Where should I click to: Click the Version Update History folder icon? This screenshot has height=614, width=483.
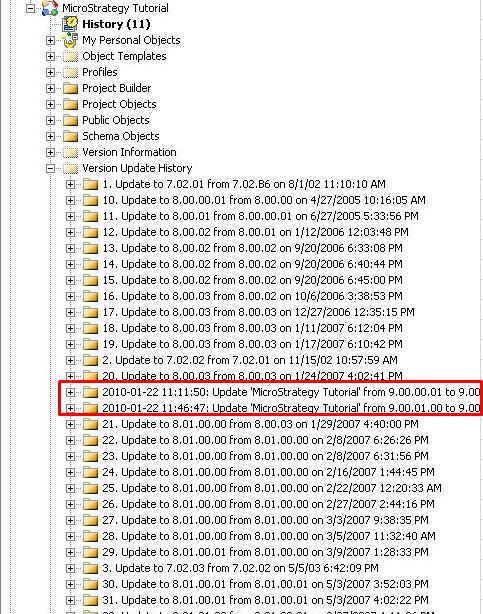coord(71,168)
